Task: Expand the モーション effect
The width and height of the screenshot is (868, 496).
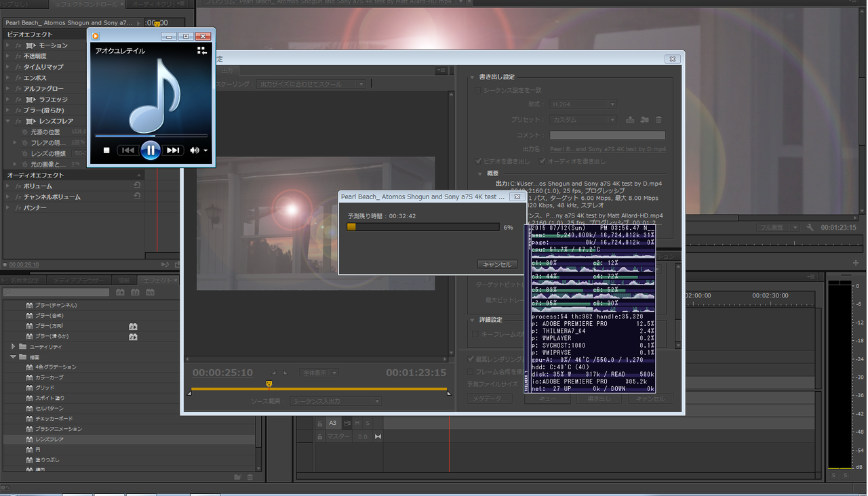Action: pyautogui.click(x=7, y=45)
